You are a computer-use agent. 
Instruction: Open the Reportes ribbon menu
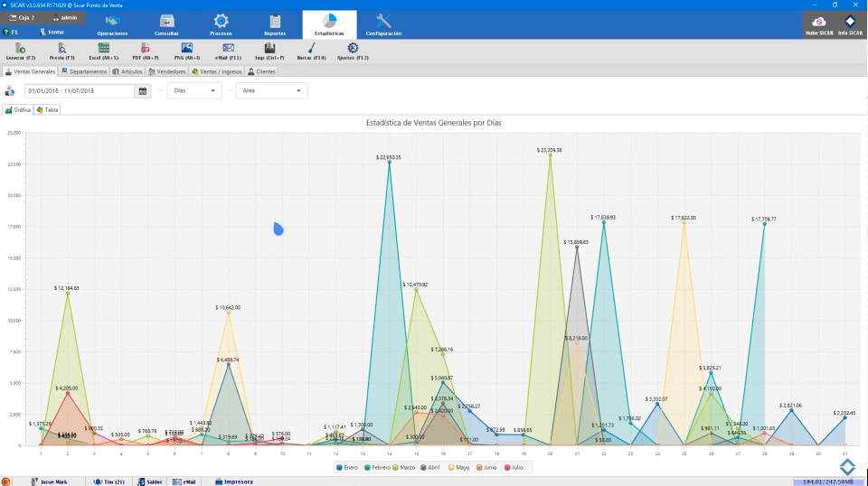(275, 24)
